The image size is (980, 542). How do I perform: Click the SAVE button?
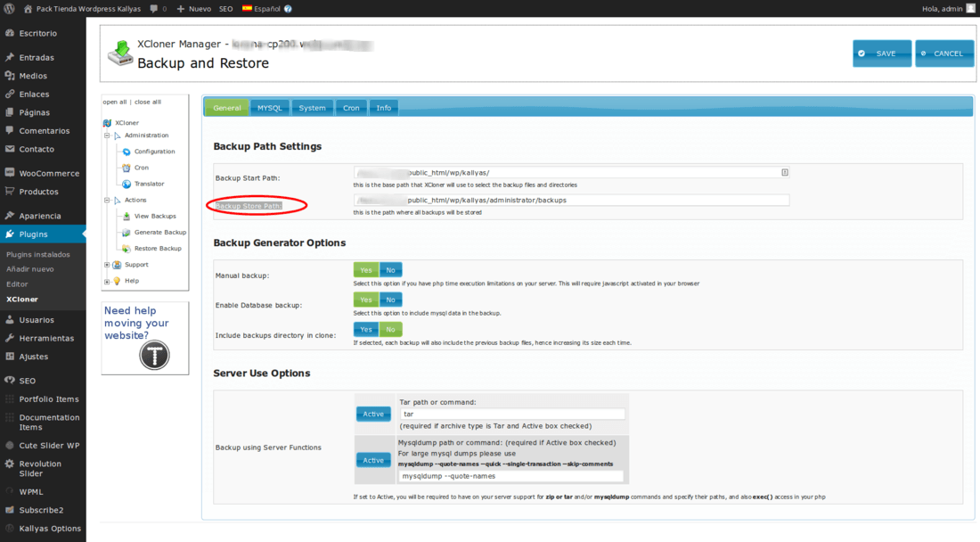pyautogui.click(x=882, y=53)
